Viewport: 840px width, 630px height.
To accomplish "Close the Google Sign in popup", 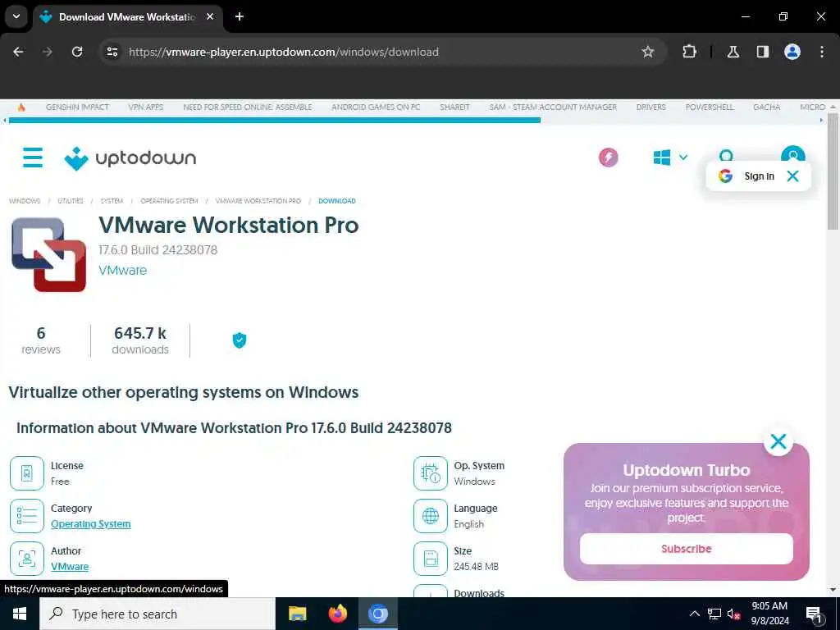I will click(792, 176).
